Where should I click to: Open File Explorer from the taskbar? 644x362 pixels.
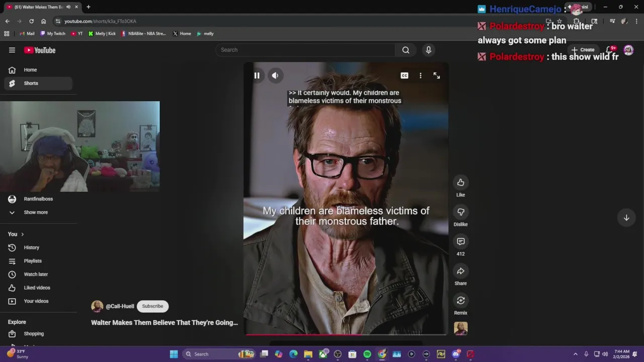coord(308,354)
